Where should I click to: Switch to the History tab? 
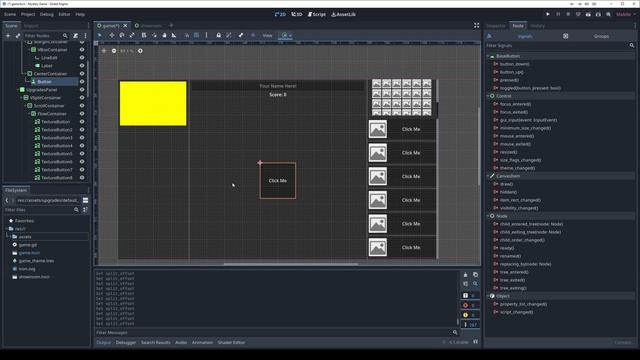(538, 26)
